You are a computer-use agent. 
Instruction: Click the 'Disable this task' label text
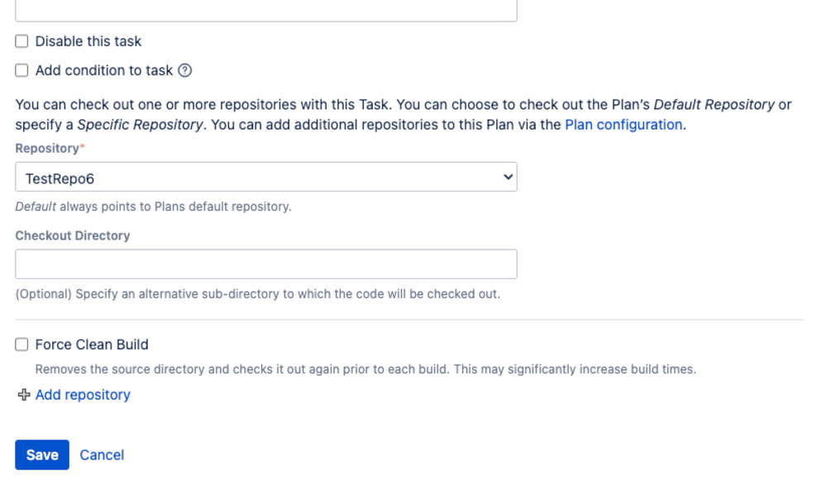click(88, 41)
